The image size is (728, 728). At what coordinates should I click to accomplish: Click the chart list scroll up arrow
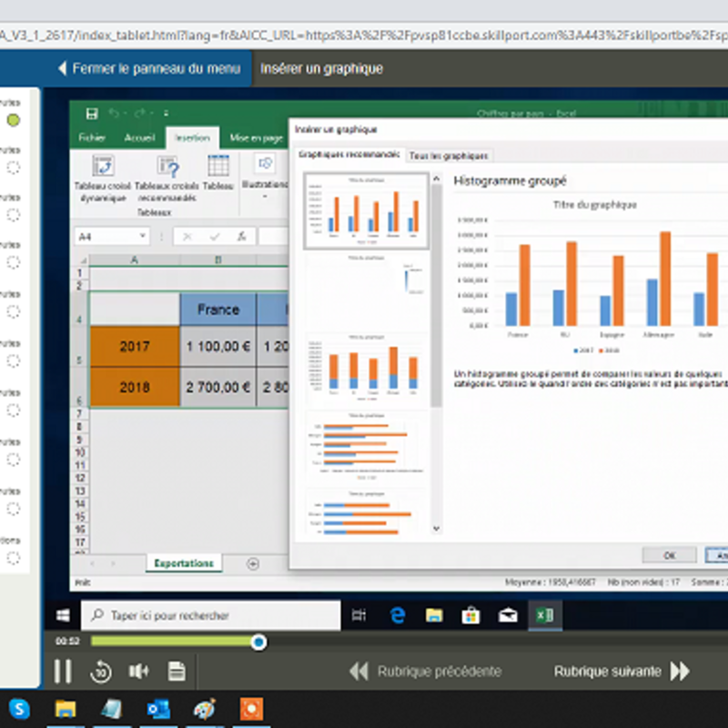pos(436,178)
